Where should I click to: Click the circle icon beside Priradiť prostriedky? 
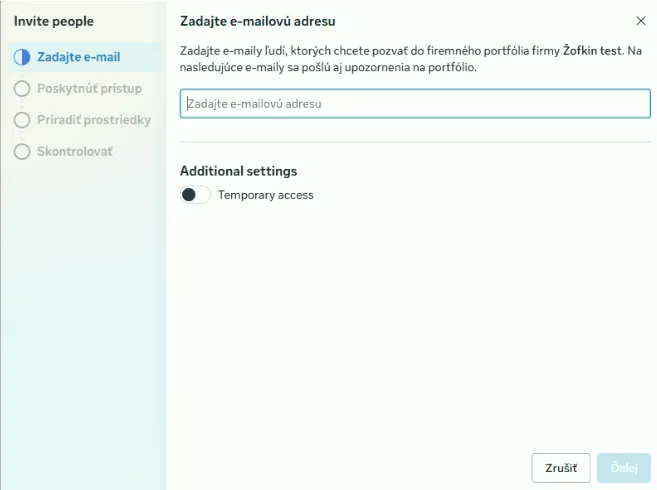pos(22,120)
